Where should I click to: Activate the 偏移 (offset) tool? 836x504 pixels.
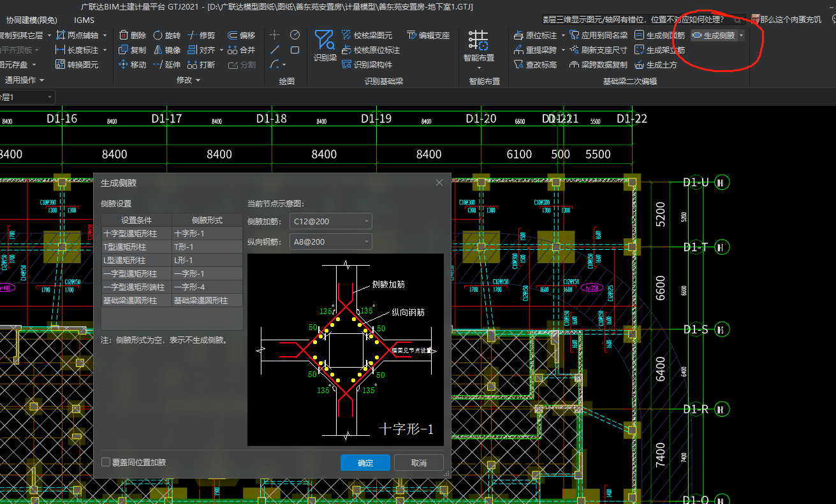click(242, 35)
